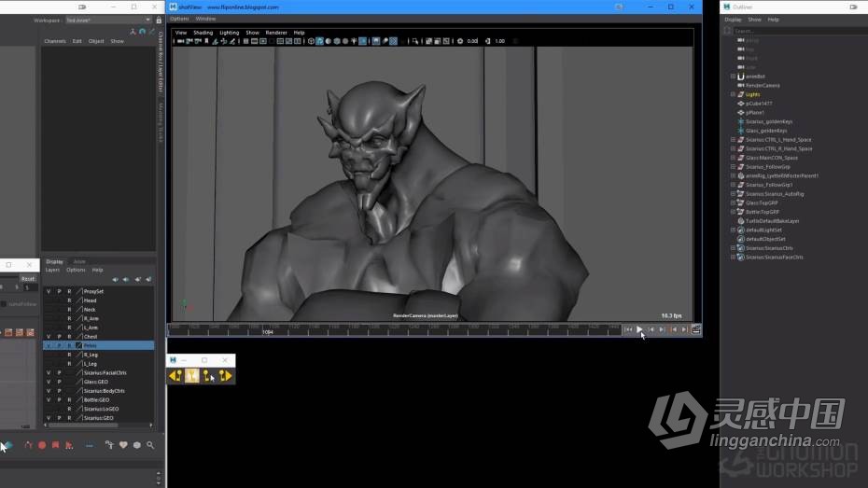Expand Lights node in Outliner
The width and height of the screenshot is (868, 488).
(x=733, y=94)
